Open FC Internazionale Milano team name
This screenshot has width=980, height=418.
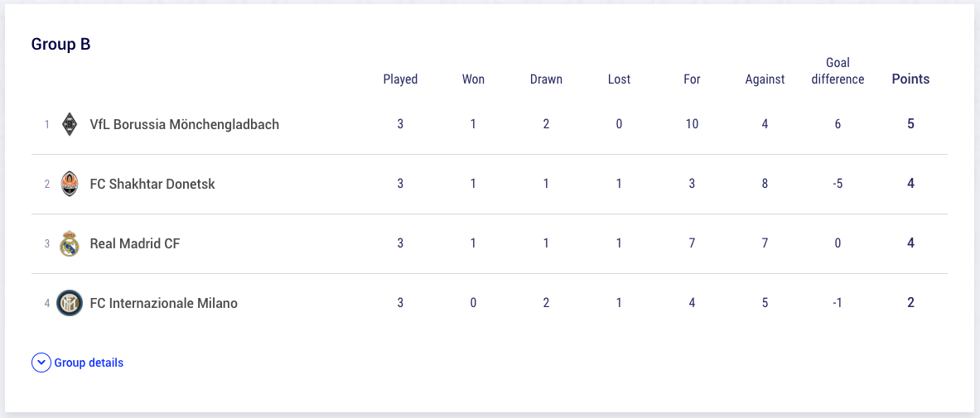click(164, 304)
